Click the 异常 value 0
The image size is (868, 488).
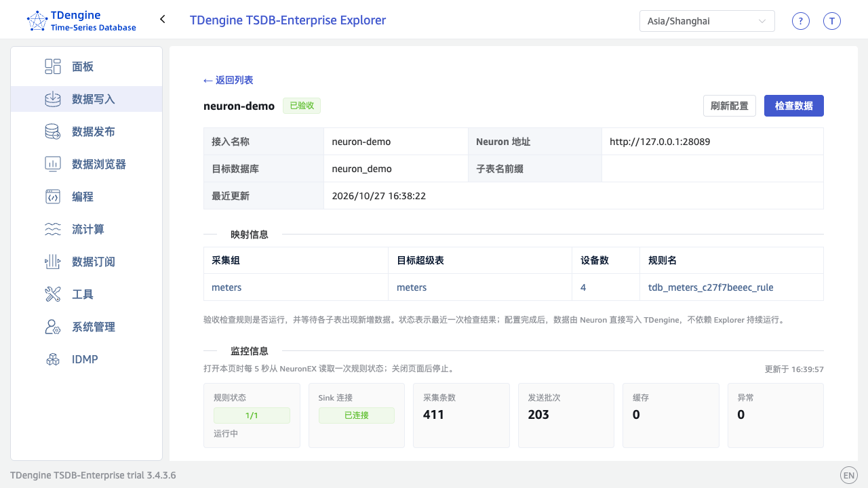(x=741, y=415)
